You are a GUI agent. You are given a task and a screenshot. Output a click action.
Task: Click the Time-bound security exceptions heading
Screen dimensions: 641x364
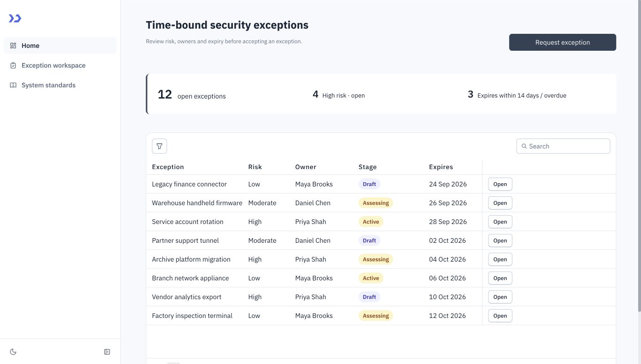[x=227, y=25]
